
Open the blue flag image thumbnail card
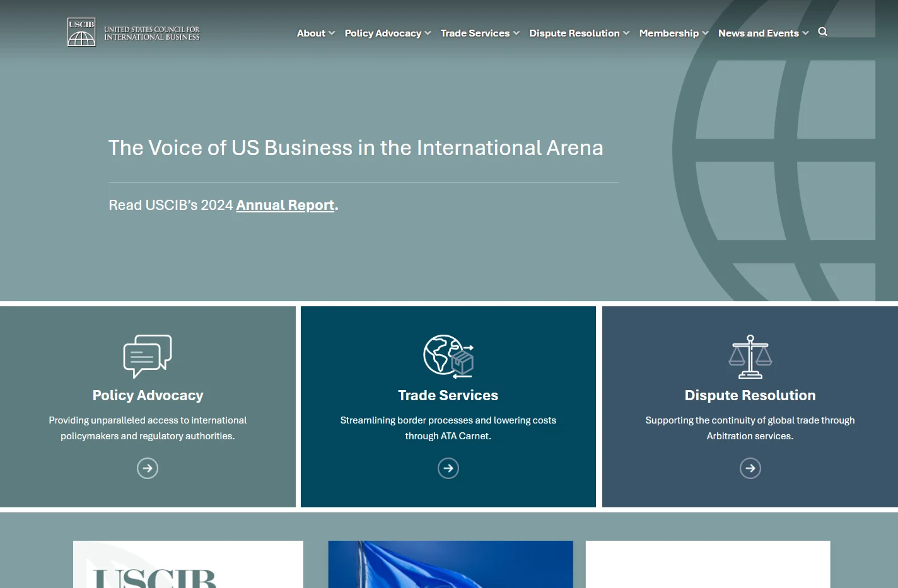pyautogui.click(x=450, y=564)
